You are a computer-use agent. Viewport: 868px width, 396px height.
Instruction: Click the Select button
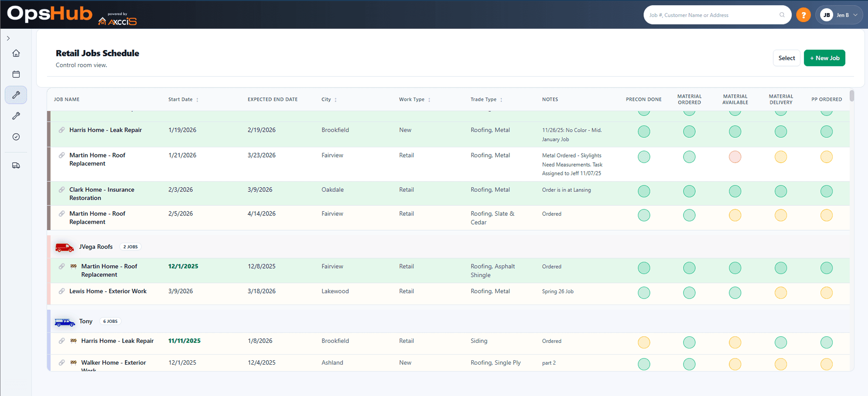(786, 58)
